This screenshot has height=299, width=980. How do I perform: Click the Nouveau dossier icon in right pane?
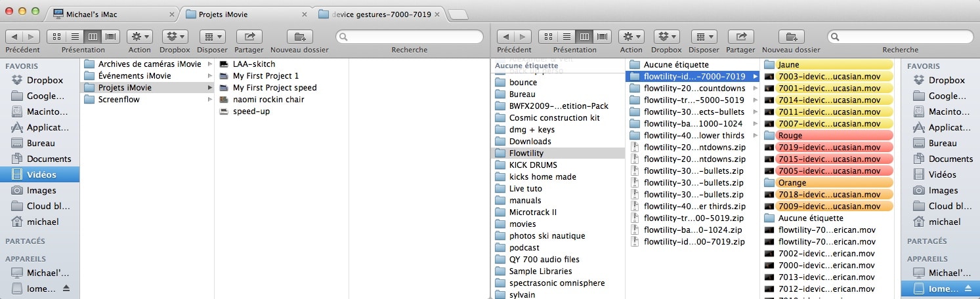click(791, 37)
